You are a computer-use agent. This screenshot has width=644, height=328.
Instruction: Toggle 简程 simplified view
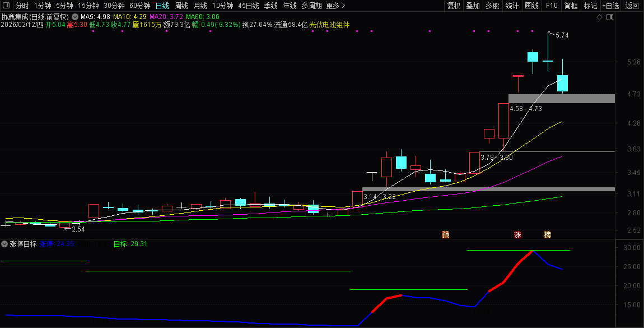pyautogui.click(x=571, y=6)
